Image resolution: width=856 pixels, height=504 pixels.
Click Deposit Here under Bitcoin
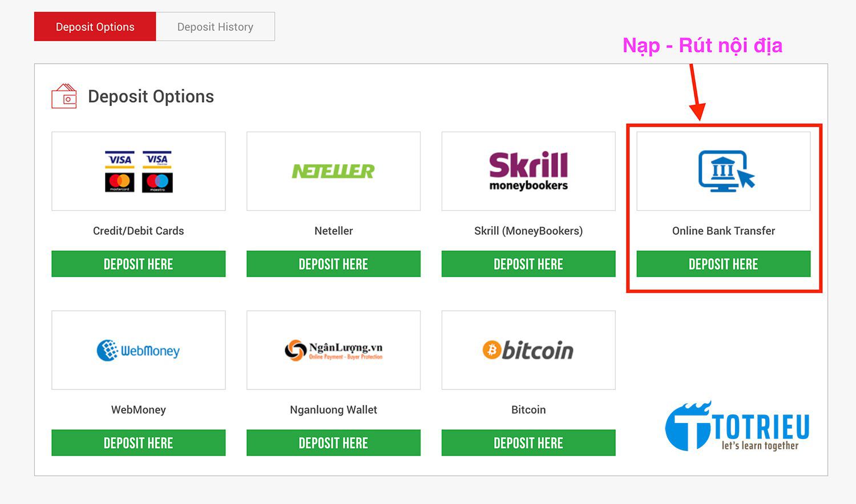(528, 443)
